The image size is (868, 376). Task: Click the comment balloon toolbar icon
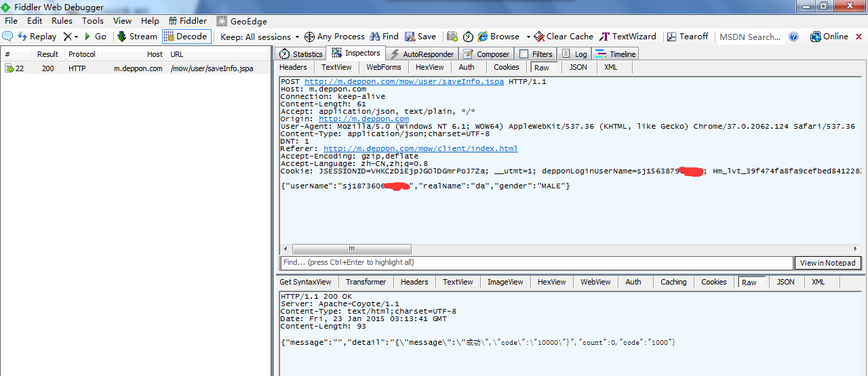click(8, 37)
